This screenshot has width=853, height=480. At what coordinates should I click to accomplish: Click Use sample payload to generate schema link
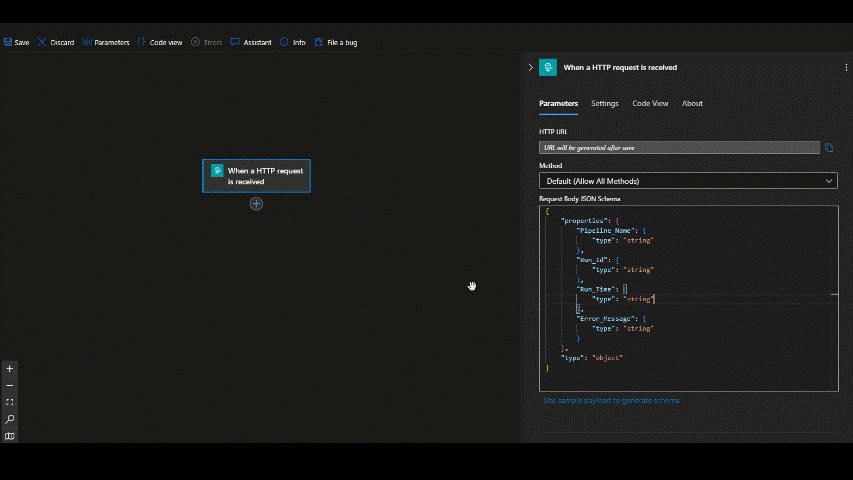[x=611, y=400]
